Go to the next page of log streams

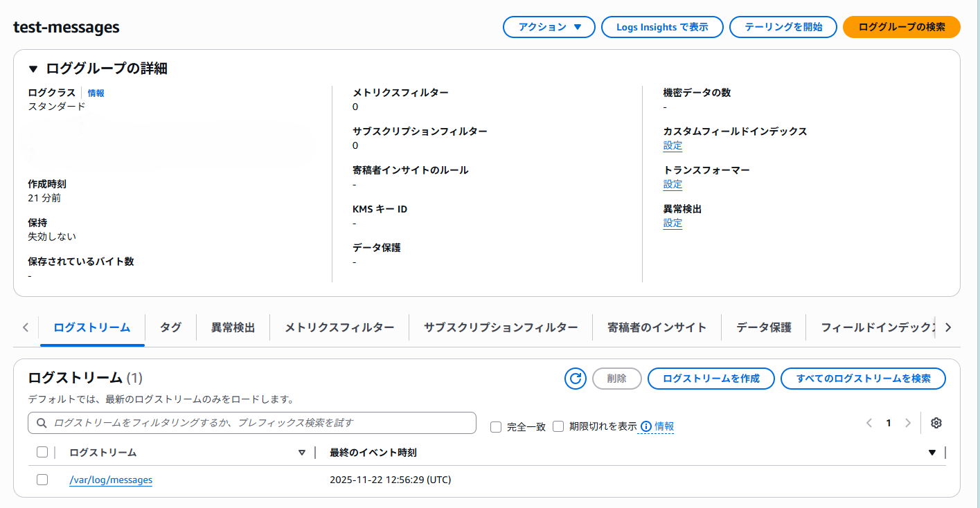pos(908,423)
